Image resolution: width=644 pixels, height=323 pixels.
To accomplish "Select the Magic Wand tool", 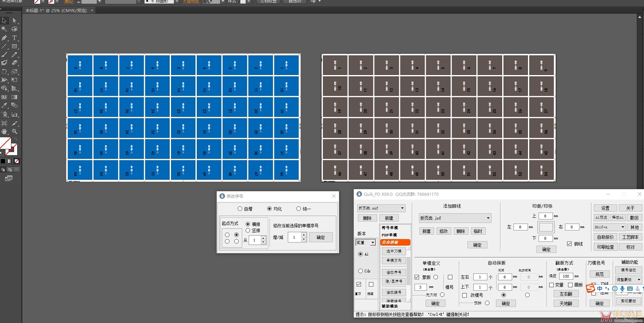I will [x=4, y=29].
